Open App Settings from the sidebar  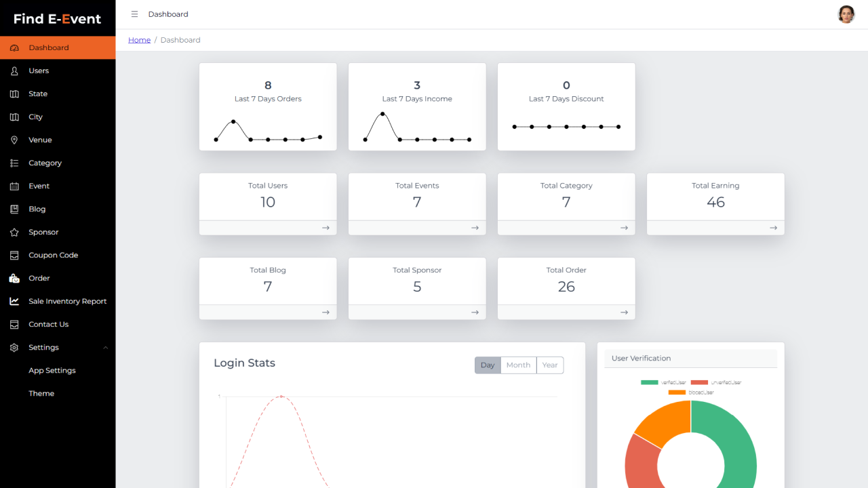click(x=51, y=370)
